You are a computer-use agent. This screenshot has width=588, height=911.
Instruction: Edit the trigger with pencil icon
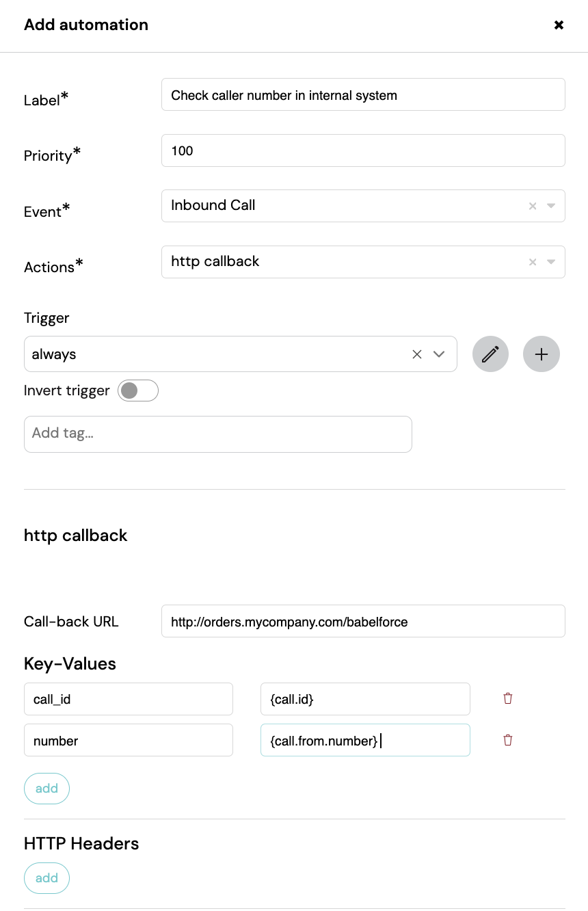pyautogui.click(x=490, y=354)
